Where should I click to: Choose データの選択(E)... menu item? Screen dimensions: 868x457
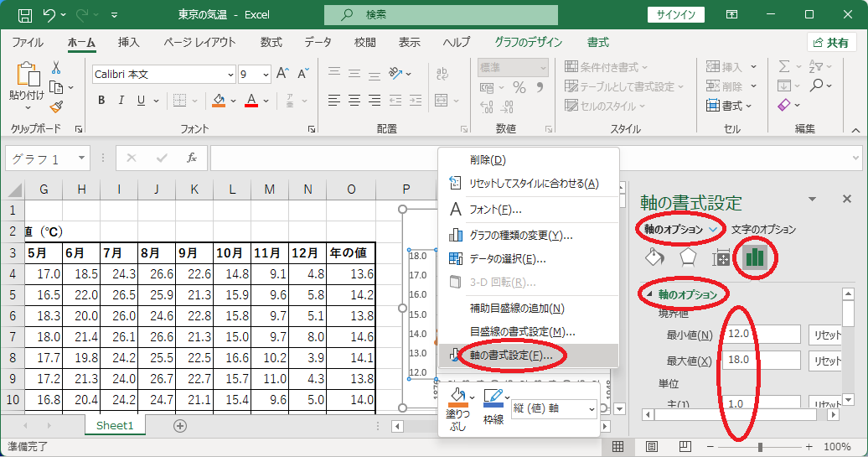pos(528,259)
